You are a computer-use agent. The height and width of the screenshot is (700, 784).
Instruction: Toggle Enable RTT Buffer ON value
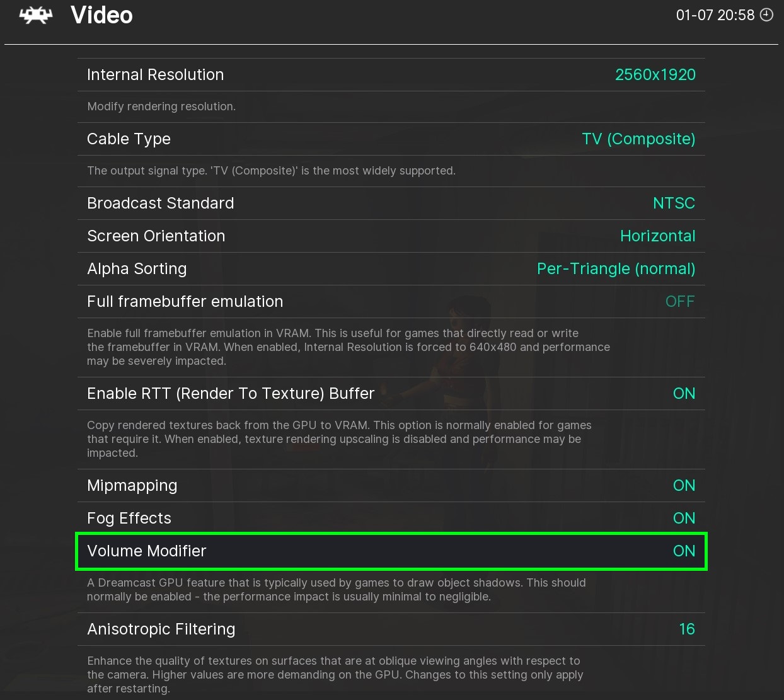click(684, 394)
